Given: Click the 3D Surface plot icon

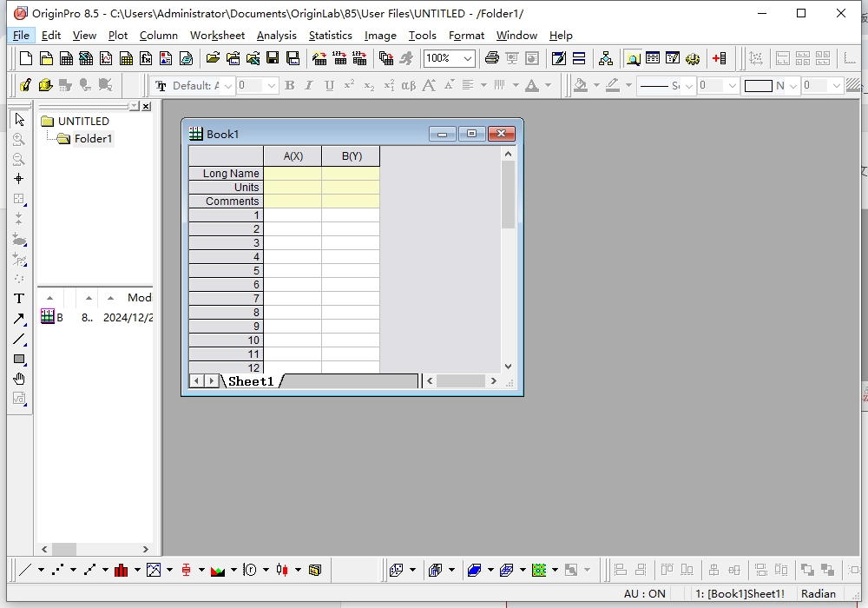Looking at the screenshot, I should [474, 570].
